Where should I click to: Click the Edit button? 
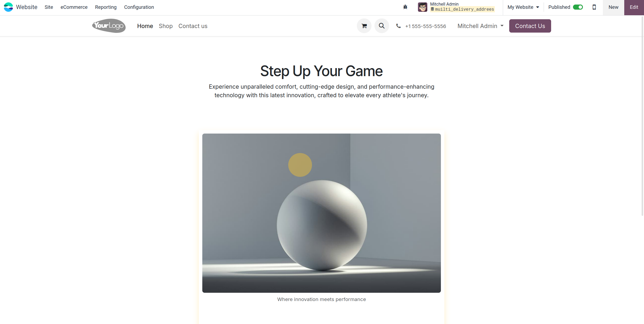[x=634, y=7]
